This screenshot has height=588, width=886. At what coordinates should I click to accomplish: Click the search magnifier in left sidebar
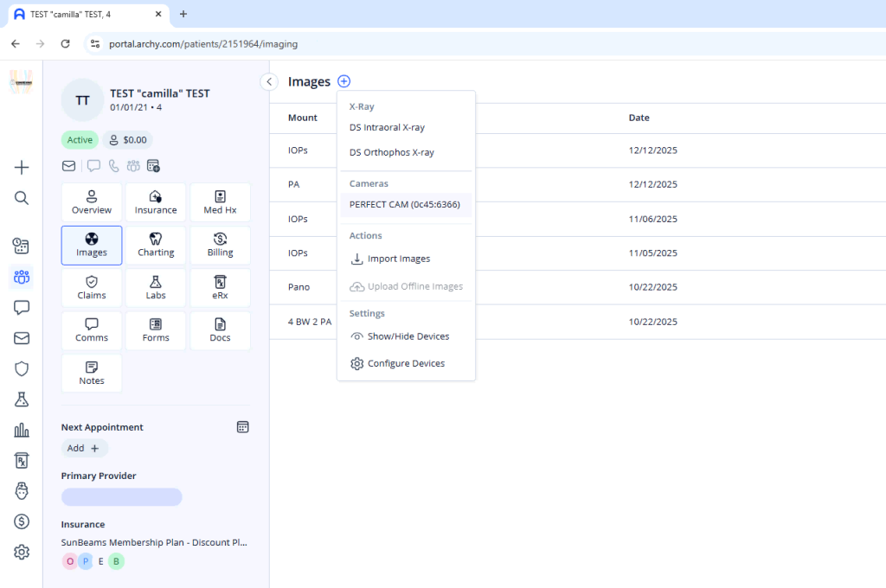click(22, 198)
